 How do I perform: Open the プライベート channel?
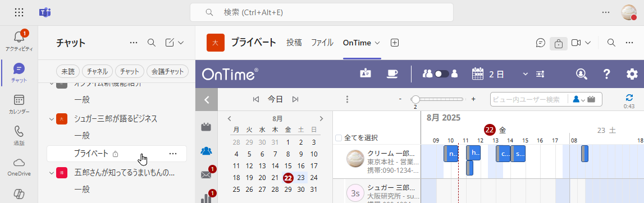click(x=117, y=154)
